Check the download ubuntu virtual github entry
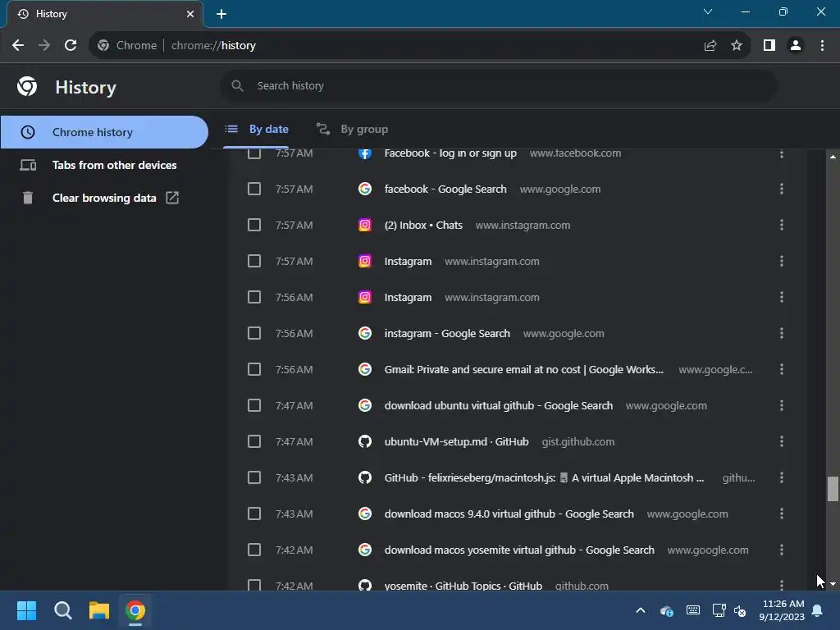Image resolution: width=840 pixels, height=630 pixels. pyautogui.click(x=254, y=405)
